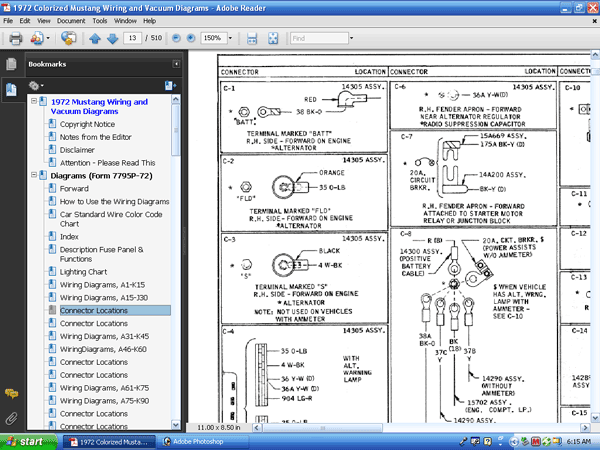600x450 pixels.
Task: Open the Attachments paperclip panel icon
Action: coord(11,418)
